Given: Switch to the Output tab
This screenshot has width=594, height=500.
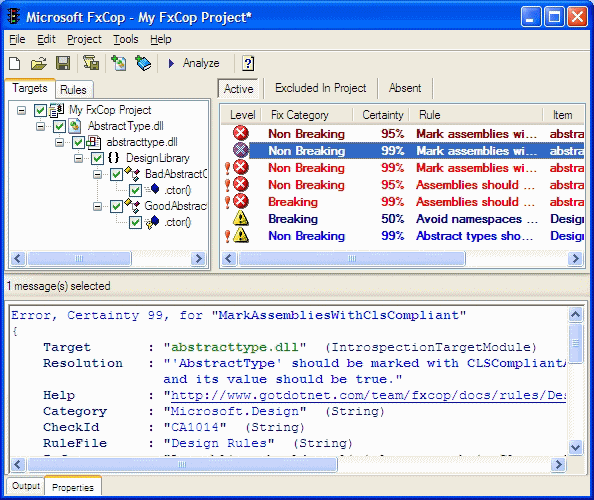Looking at the screenshot, I should point(25,486).
